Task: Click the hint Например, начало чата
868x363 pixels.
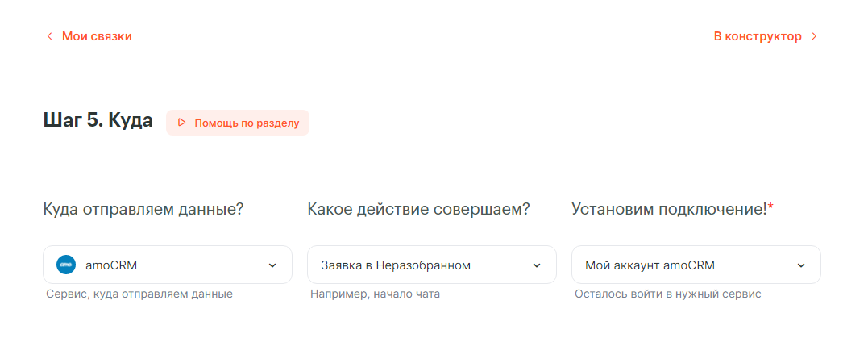Action: tap(376, 294)
